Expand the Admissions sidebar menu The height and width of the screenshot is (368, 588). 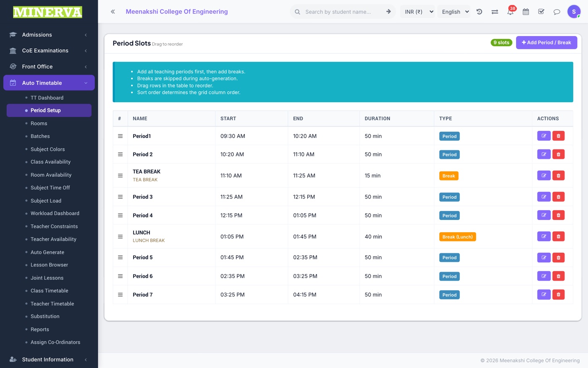coord(49,34)
